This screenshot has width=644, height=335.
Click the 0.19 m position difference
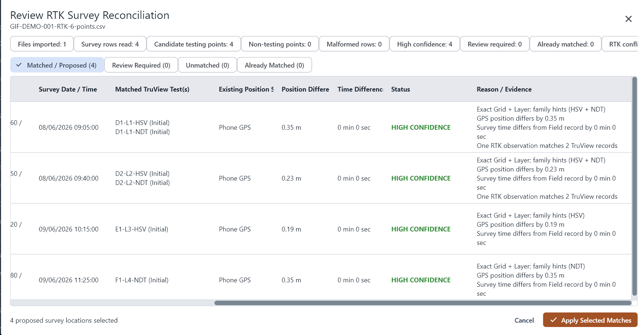click(291, 229)
